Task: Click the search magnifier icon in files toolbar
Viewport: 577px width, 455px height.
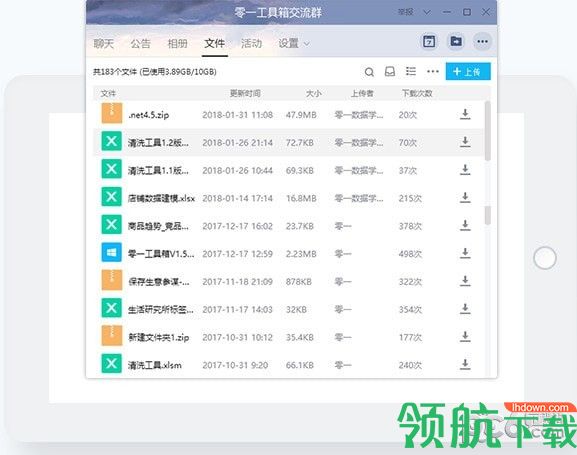Action: coord(369,72)
